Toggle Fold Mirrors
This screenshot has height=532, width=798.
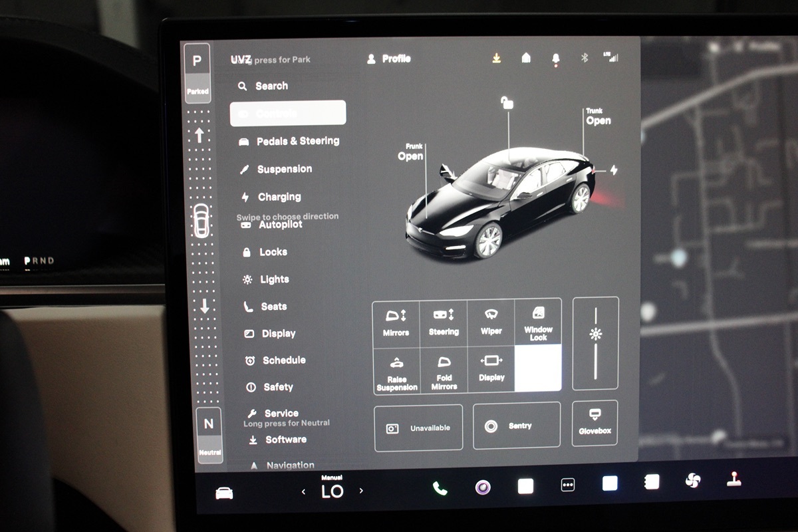click(444, 370)
